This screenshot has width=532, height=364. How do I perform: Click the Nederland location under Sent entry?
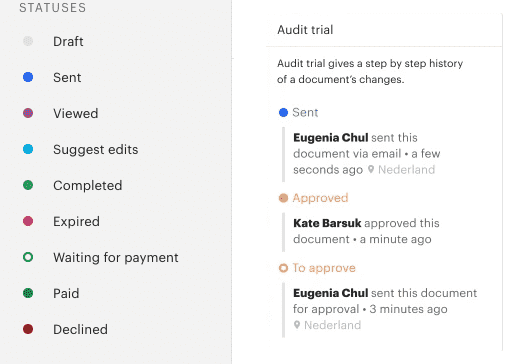406,170
